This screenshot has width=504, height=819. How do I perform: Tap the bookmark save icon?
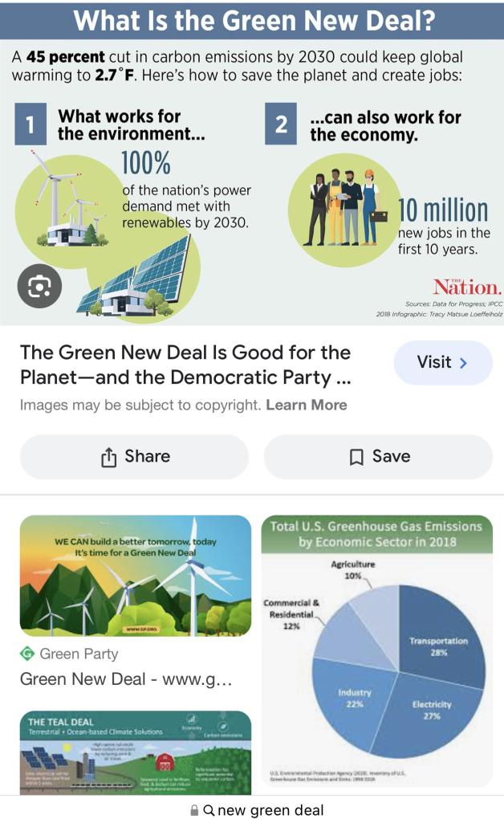(x=357, y=457)
